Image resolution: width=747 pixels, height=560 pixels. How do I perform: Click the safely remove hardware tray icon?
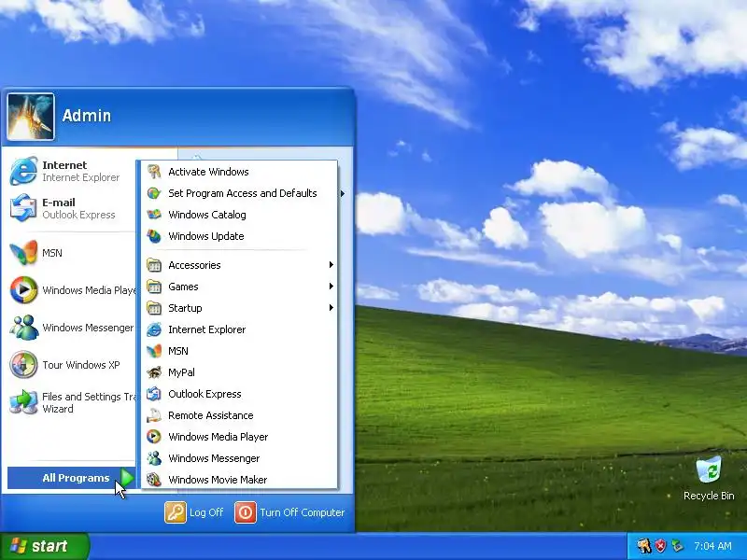677,546
